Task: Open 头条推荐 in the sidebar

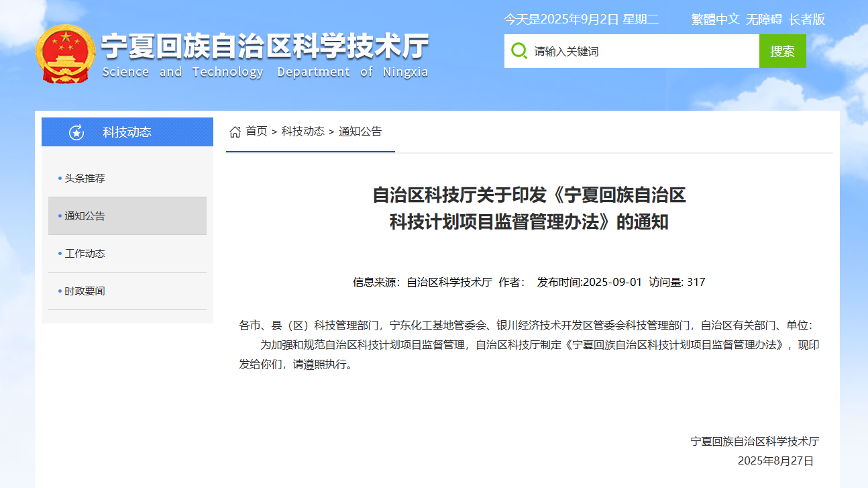Action: pyautogui.click(x=85, y=179)
